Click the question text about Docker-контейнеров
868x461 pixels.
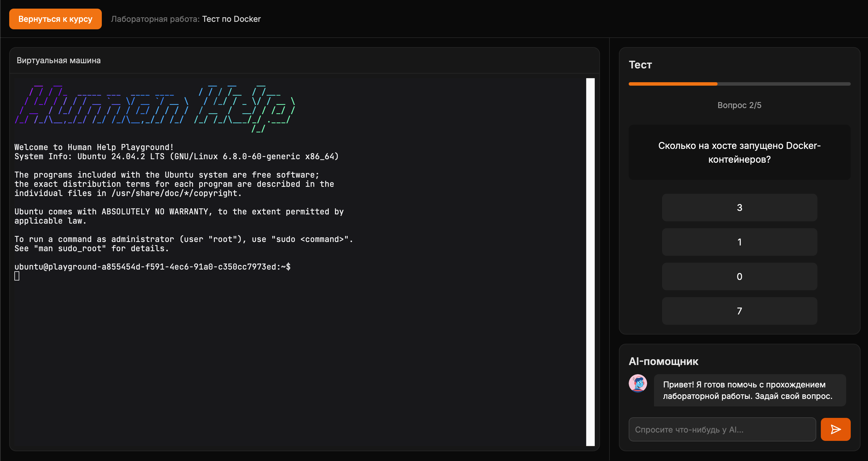tap(739, 152)
